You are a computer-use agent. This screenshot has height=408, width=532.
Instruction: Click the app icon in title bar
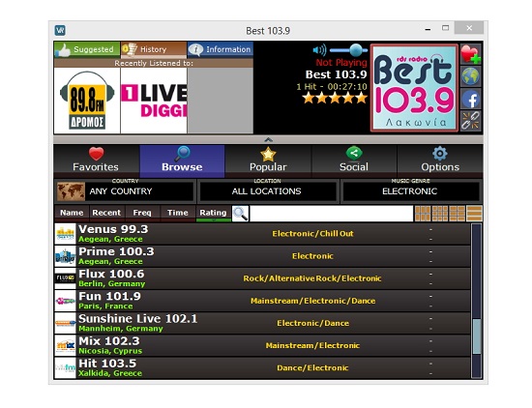[60, 30]
